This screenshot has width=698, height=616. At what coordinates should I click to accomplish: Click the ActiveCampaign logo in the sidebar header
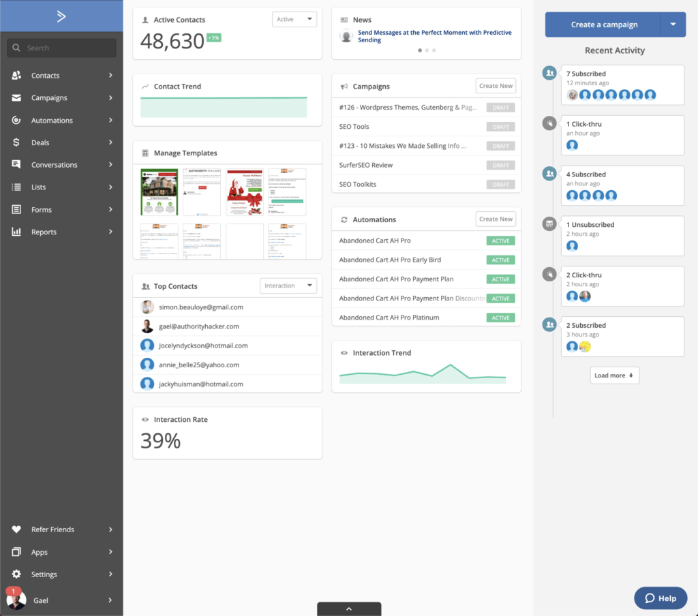point(61,16)
